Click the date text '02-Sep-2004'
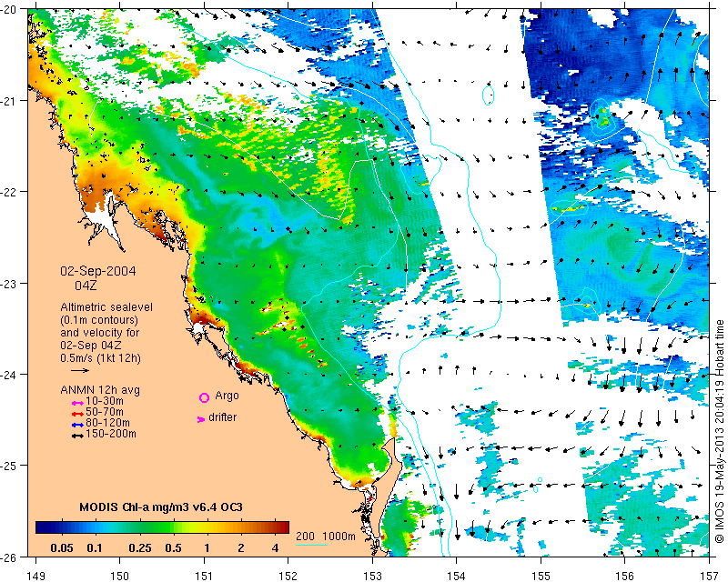This screenshot has width=728, height=582. click(x=98, y=271)
